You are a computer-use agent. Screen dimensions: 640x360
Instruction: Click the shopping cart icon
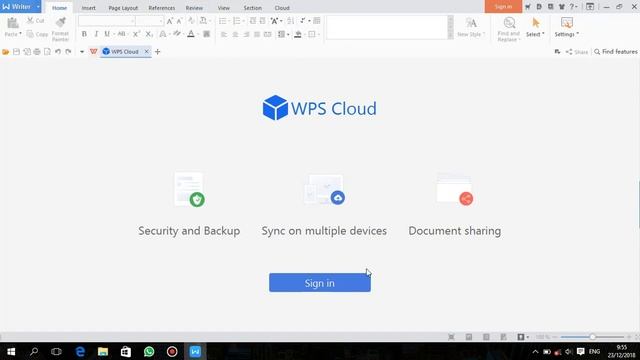click(x=528, y=7)
